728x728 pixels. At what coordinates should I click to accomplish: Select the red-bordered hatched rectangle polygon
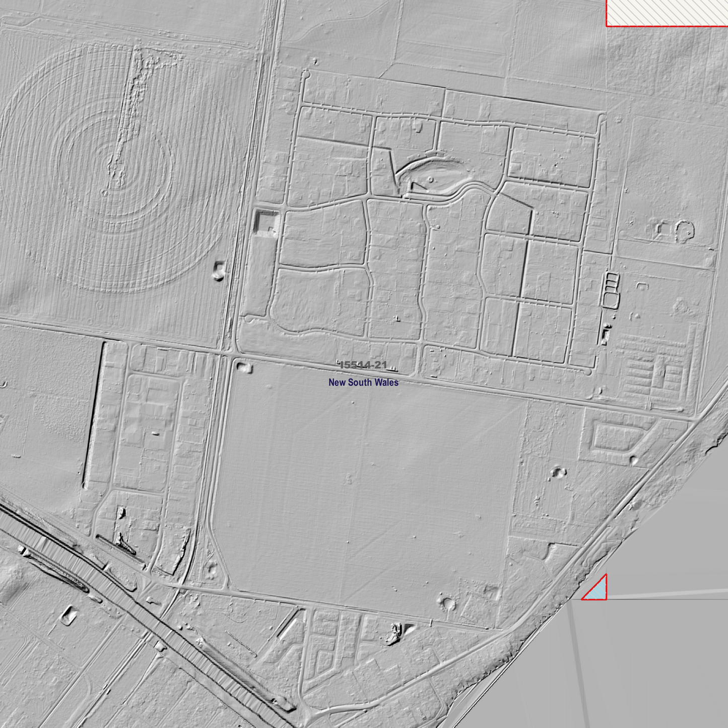tap(667, 13)
